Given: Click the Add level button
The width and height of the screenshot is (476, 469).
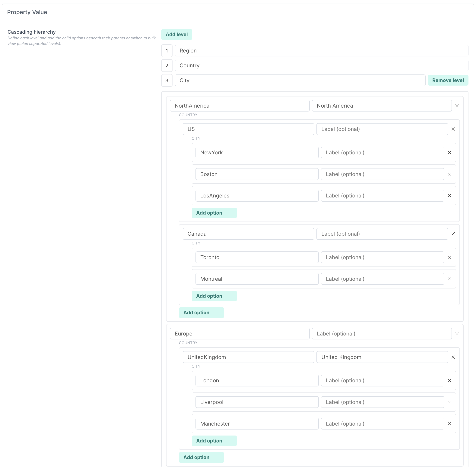Looking at the screenshot, I should pos(176,34).
